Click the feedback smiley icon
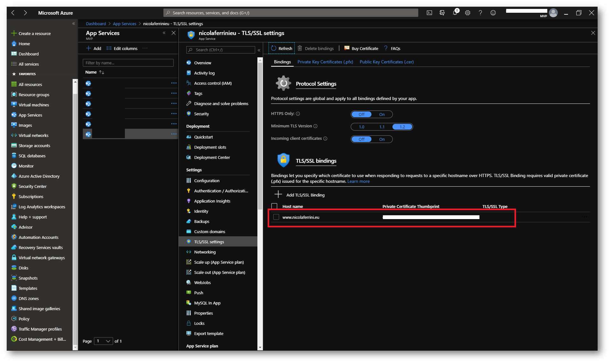 coord(493,13)
